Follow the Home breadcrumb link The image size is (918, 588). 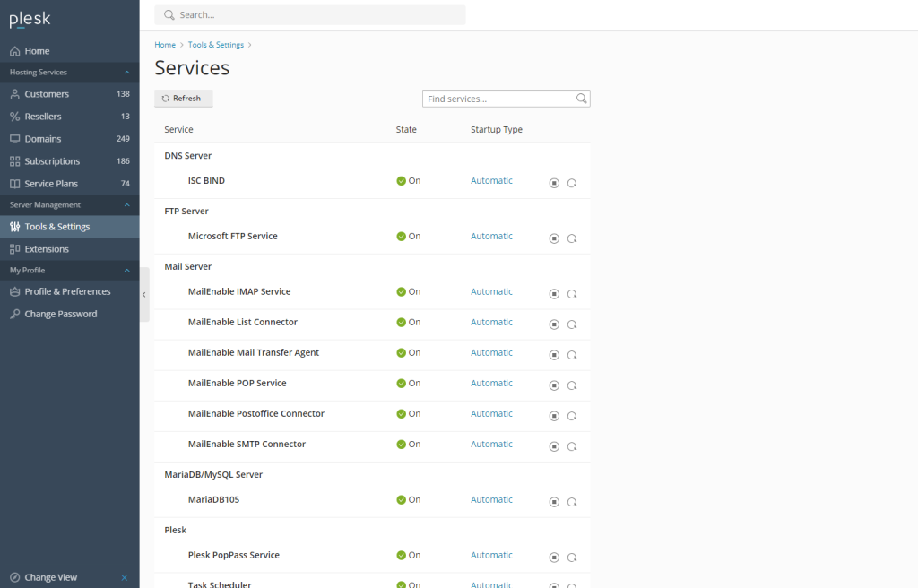pyautogui.click(x=165, y=45)
